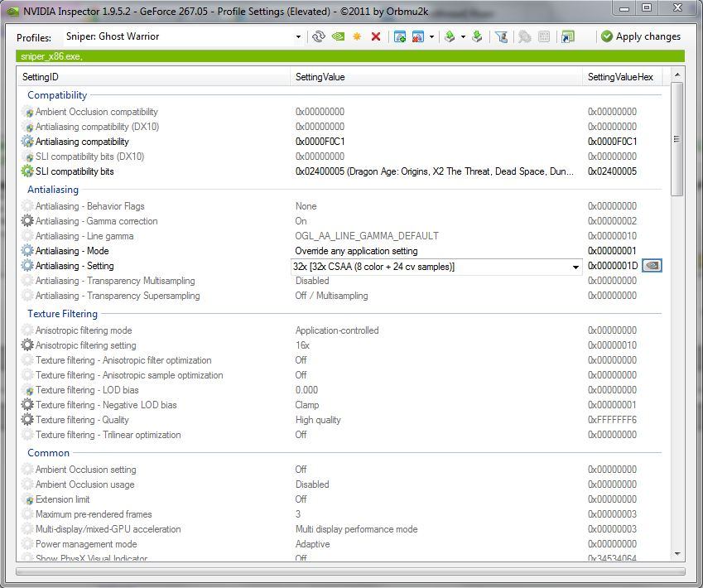Click gear icon beside Texture filtering - Quality
Image resolution: width=703 pixels, height=588 pixels.
tap(27, 420)
